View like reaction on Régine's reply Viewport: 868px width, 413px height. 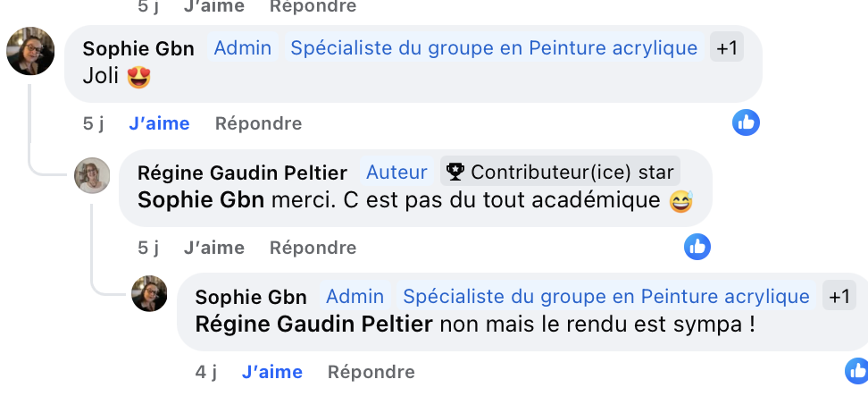pyautogui.click(x=697, y=247)
